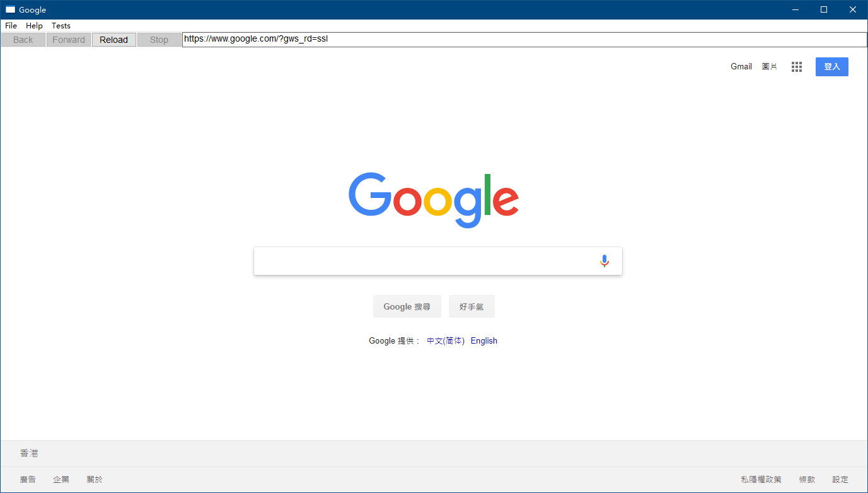Minimize the browser window
Image resolution: width=868 pixels, height=493 pixels.
pyautogui.click(x=796, y=9)
